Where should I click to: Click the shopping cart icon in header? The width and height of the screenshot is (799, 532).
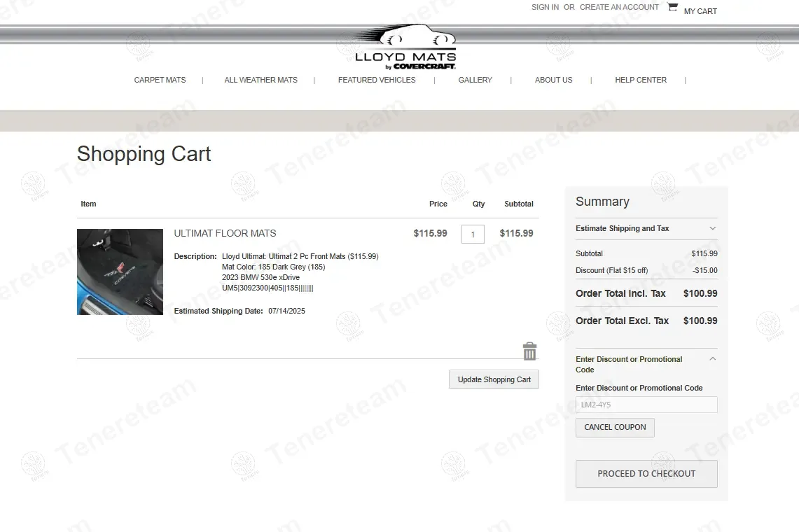click(672, 8)
